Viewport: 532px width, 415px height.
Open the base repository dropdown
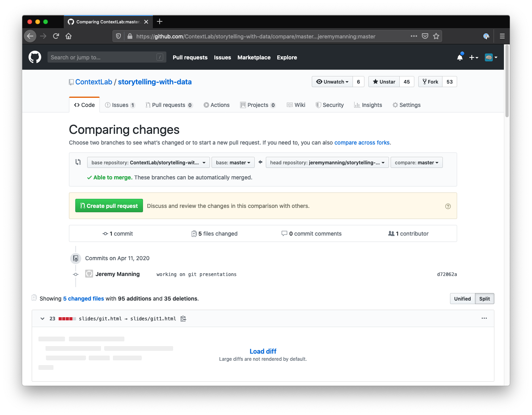click(148, 163)
